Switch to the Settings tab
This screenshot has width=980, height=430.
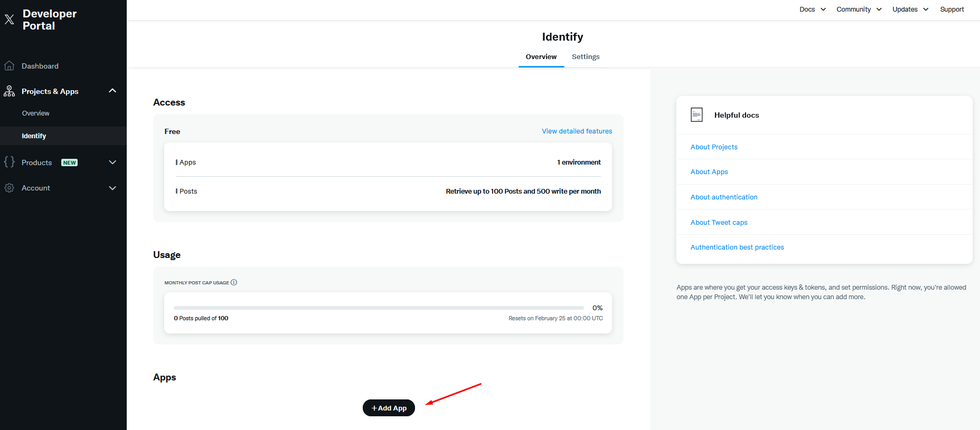[x=586, y=57]
